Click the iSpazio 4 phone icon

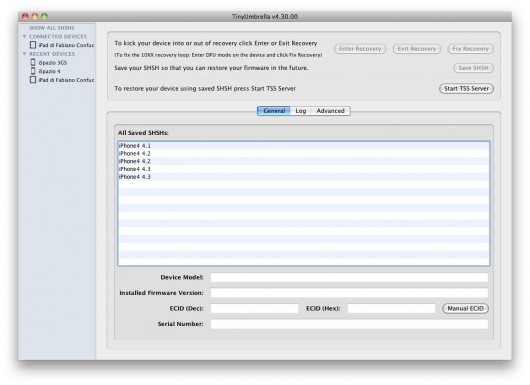pos(33,71)
